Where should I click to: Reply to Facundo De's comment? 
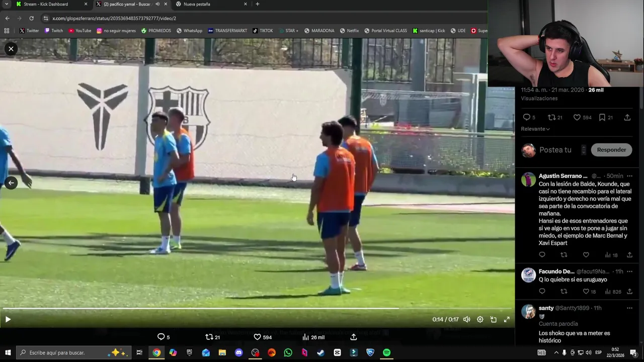[542, 291]
